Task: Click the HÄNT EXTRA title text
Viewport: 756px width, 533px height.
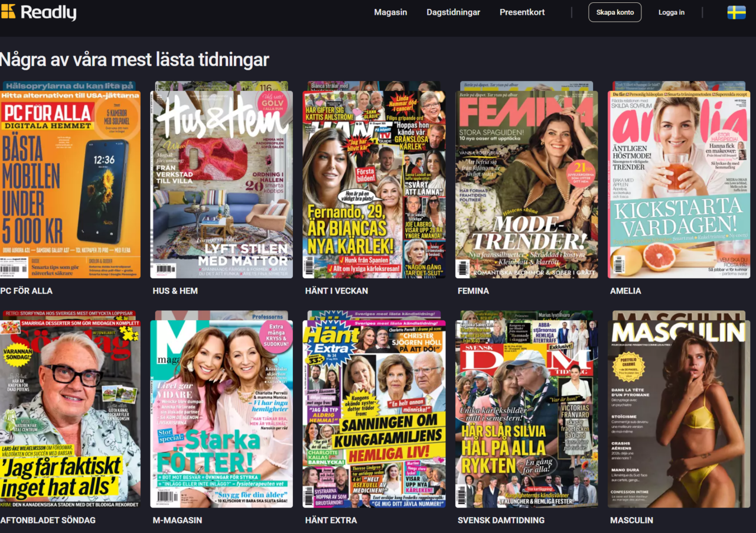Action: (331, 520)
